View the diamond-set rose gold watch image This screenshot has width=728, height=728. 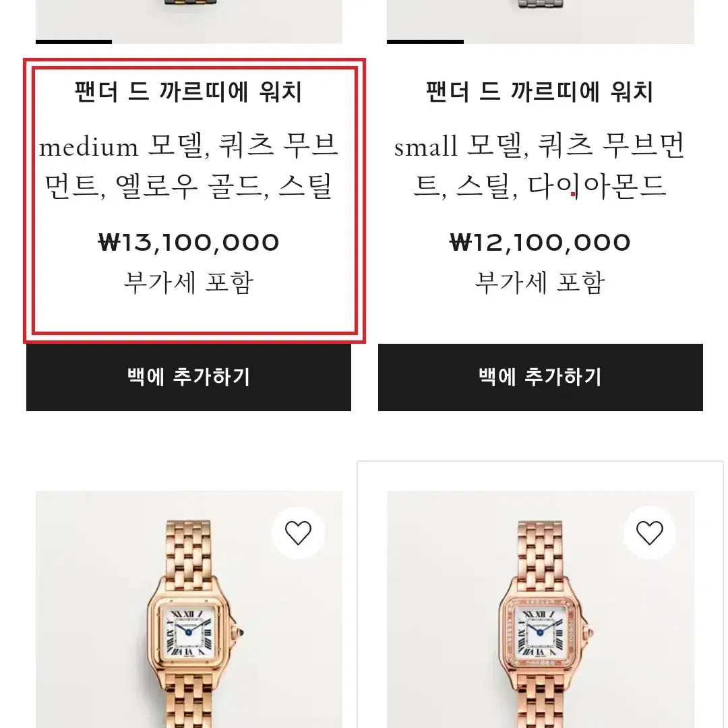(x=541, y=609)
